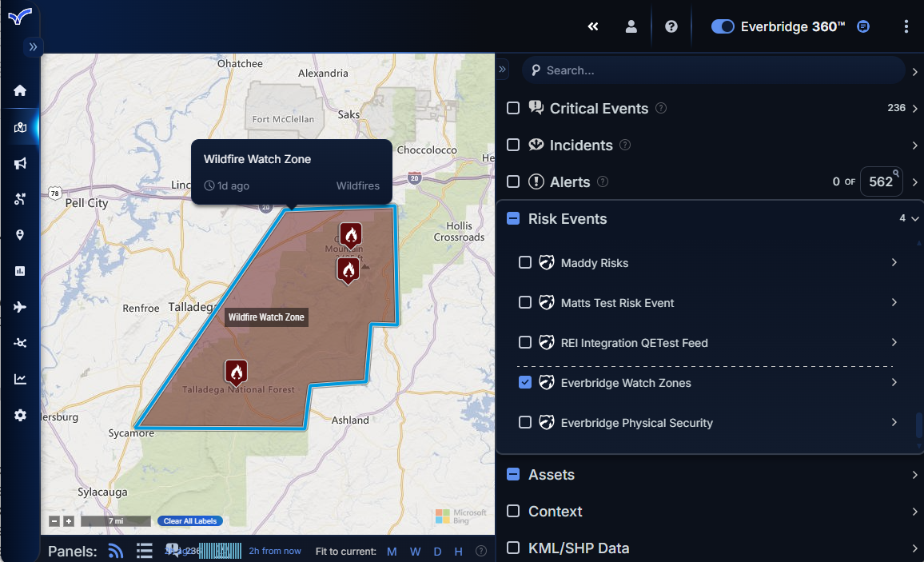
Task: Open the Home page from sidebar
Action: click(x=20, y=90)
